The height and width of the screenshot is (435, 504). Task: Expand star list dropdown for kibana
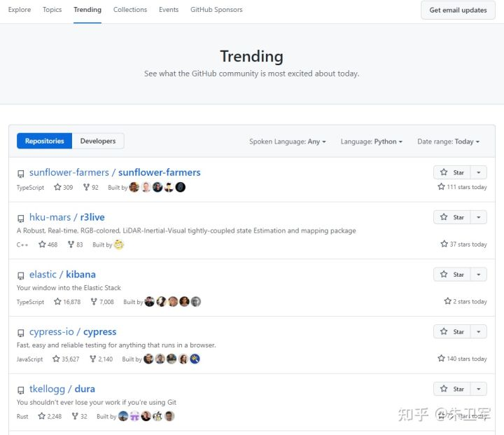pyautogui.click(x=479, y=275)
